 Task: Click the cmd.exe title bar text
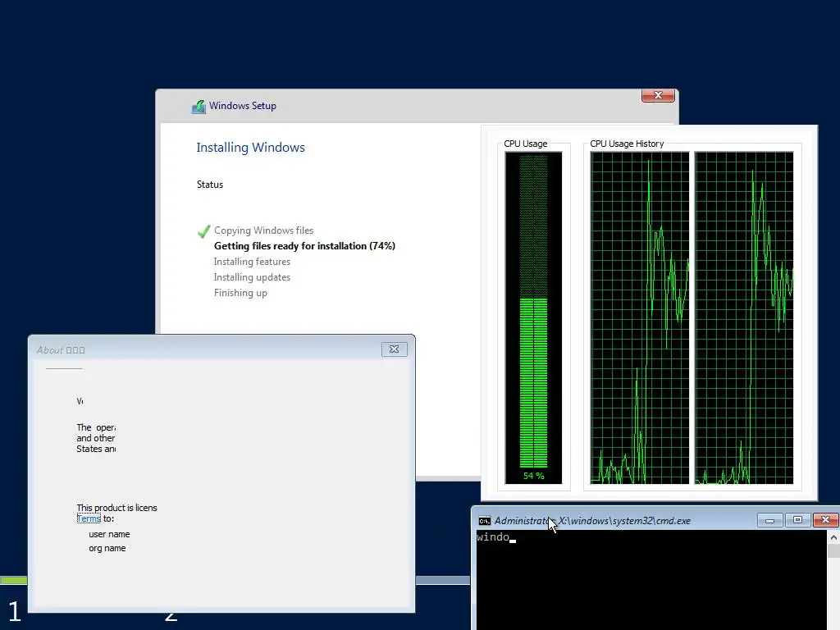pos(592,521)
